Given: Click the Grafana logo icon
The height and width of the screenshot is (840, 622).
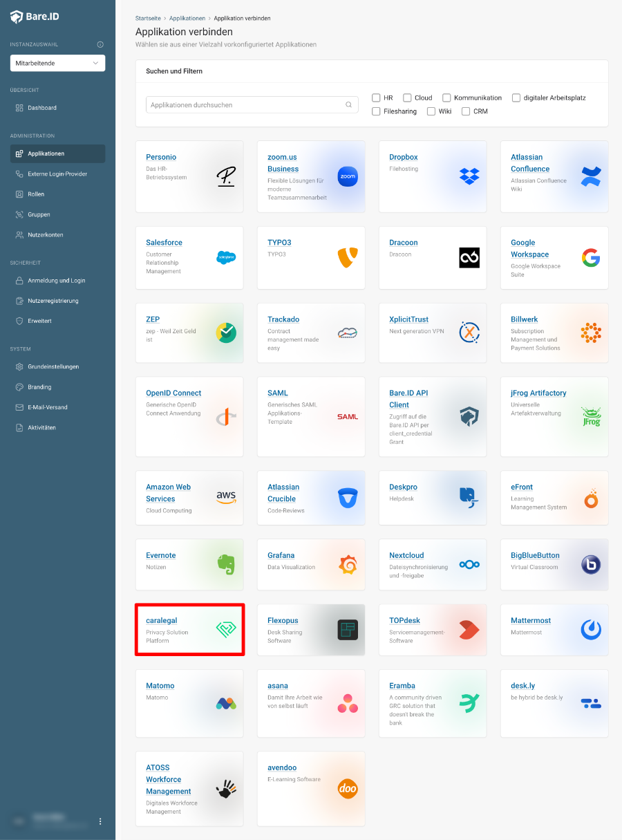Looking at the screenshot, I should [x=348, y=565].
